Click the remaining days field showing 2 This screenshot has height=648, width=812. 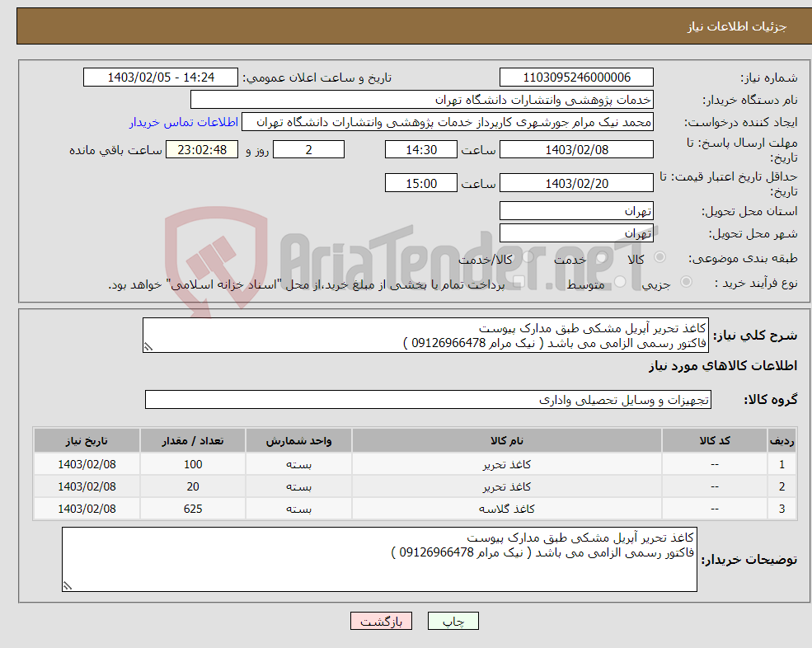[308, 150]
